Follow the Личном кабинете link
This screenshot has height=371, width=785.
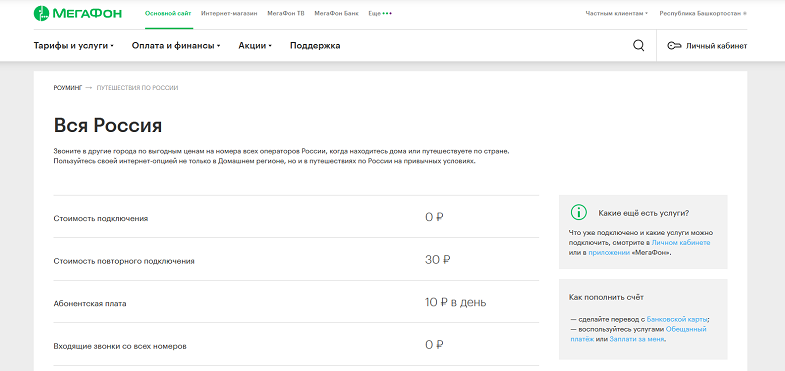point(680,243)
